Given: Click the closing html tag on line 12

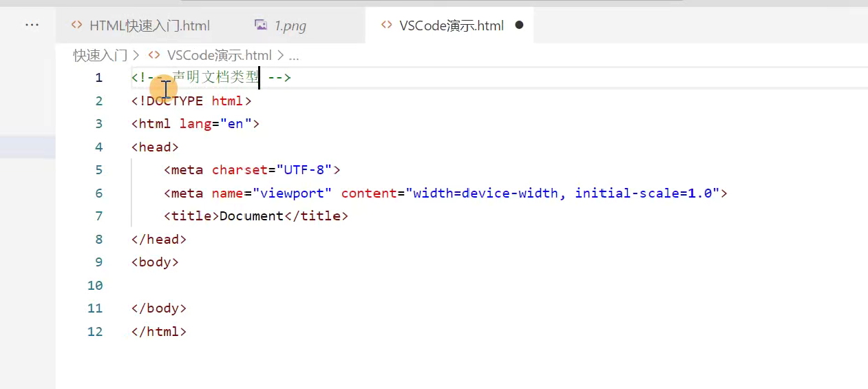Looking at the screenshot, I should [158, 332].
